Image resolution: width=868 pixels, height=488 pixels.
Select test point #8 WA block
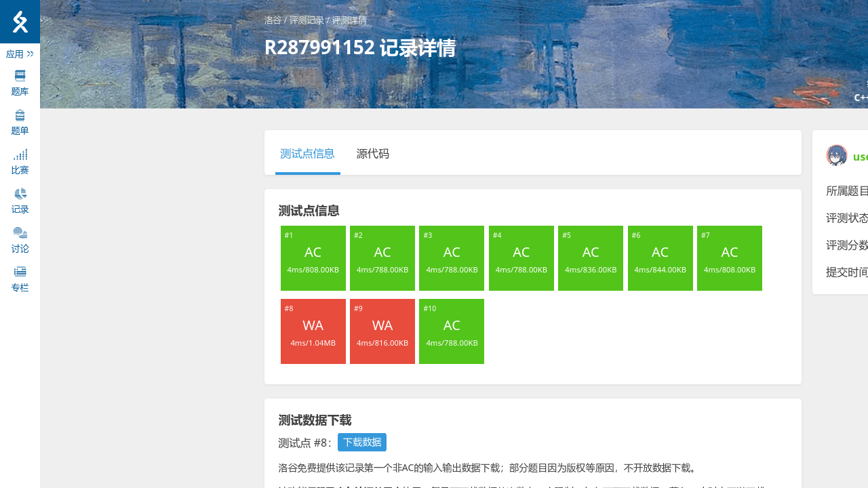[313, 331]
